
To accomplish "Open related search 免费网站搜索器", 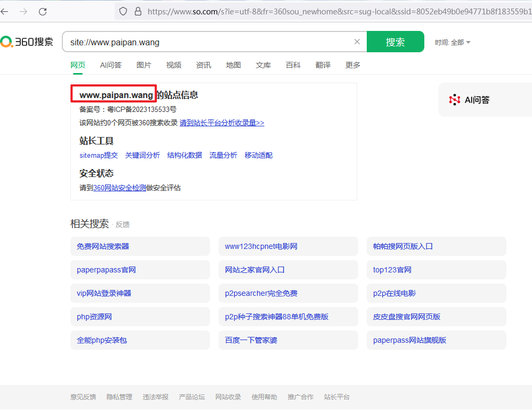I will [140, 246].
